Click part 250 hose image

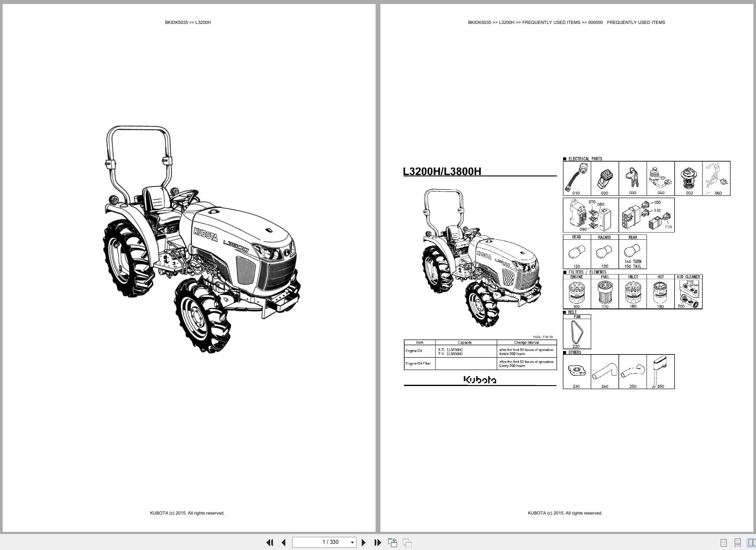coord(633,371)
